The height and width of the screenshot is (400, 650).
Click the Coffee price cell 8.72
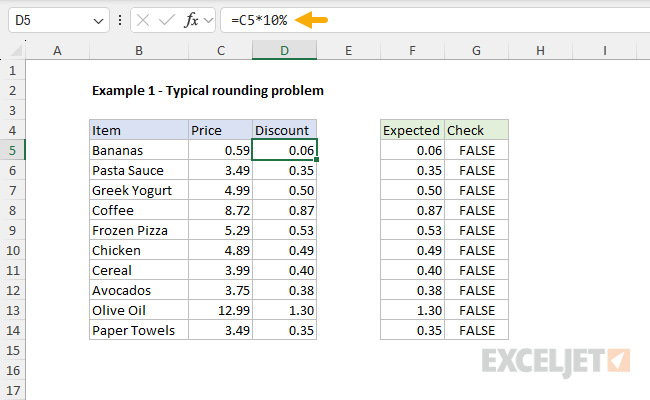[x=221, y=210]
